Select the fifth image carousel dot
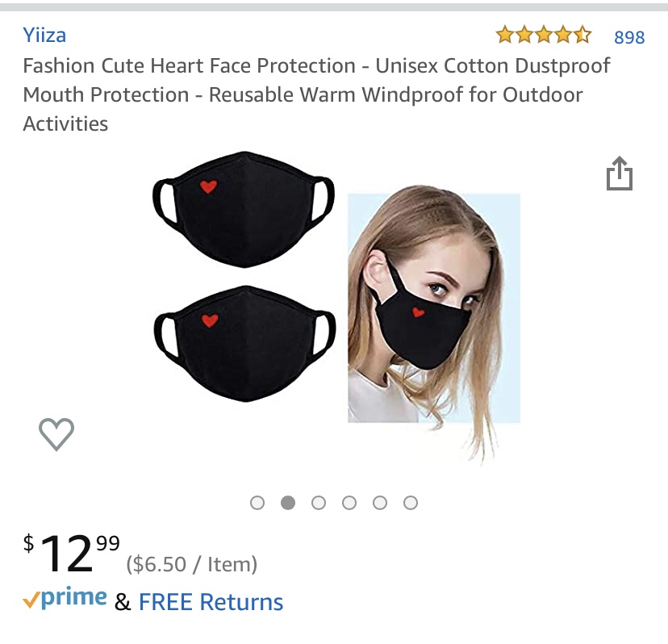The height and width of the screenshot is (644, 668). click(x=380, y=503)
